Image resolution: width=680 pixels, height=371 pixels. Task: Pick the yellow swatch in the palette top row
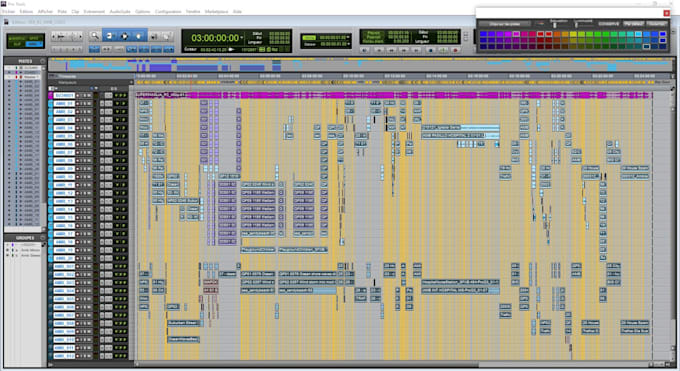pos(573,34)
